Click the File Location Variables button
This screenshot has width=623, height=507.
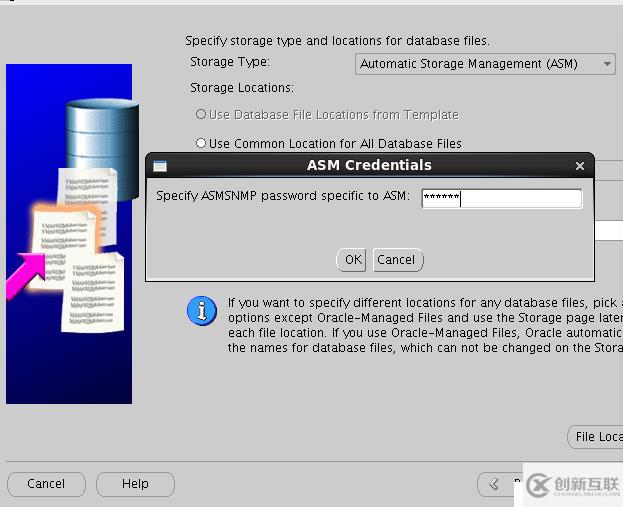(595, 437)
